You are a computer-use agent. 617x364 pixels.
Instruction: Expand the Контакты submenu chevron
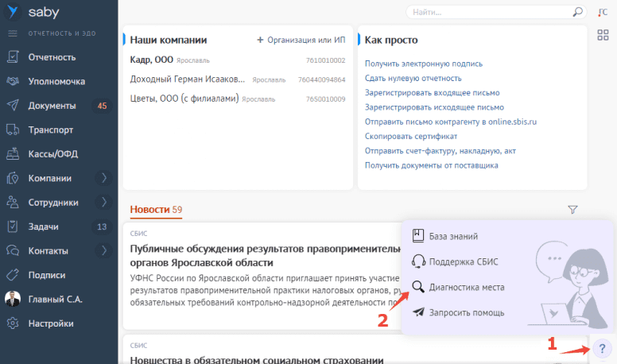coord(104,250)
